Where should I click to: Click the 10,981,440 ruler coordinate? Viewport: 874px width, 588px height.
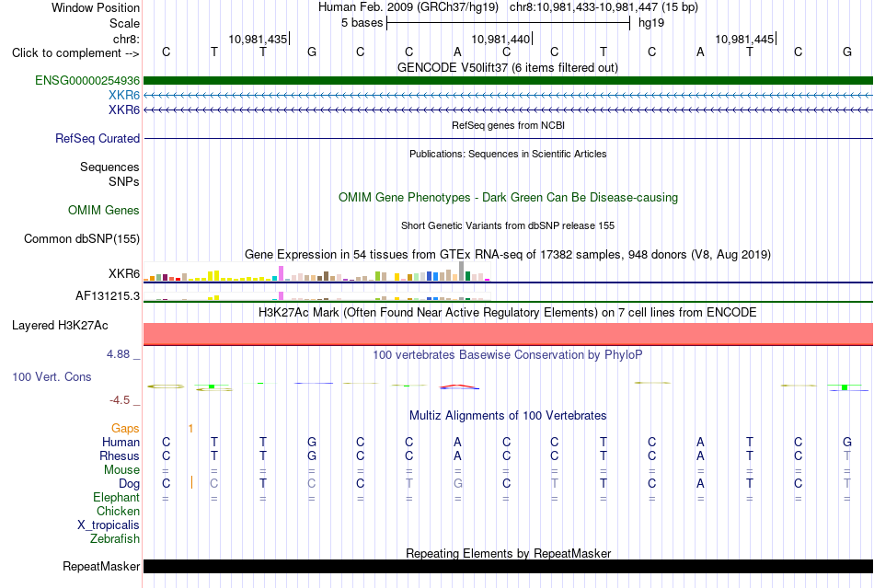coord(500,39)
